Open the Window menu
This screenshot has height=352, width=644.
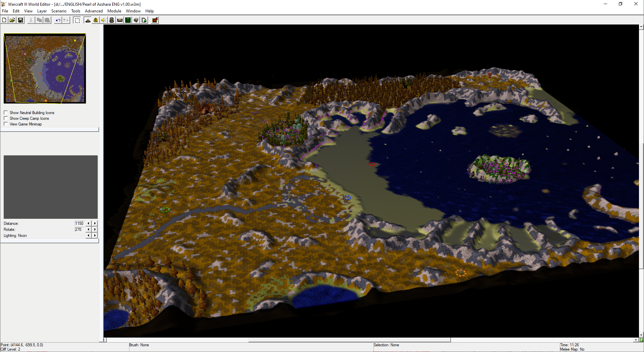pyautogui.click(x=133, y=11)
